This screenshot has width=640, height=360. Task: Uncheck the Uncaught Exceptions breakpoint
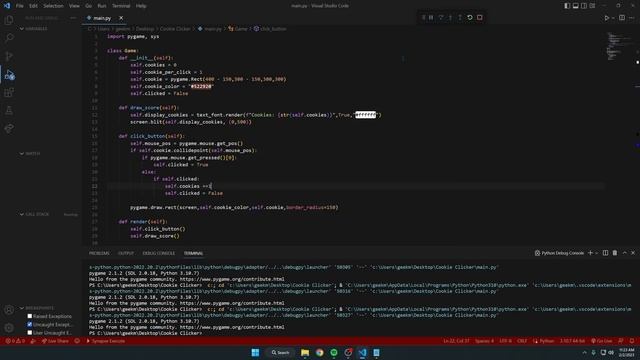click(29, 324)
